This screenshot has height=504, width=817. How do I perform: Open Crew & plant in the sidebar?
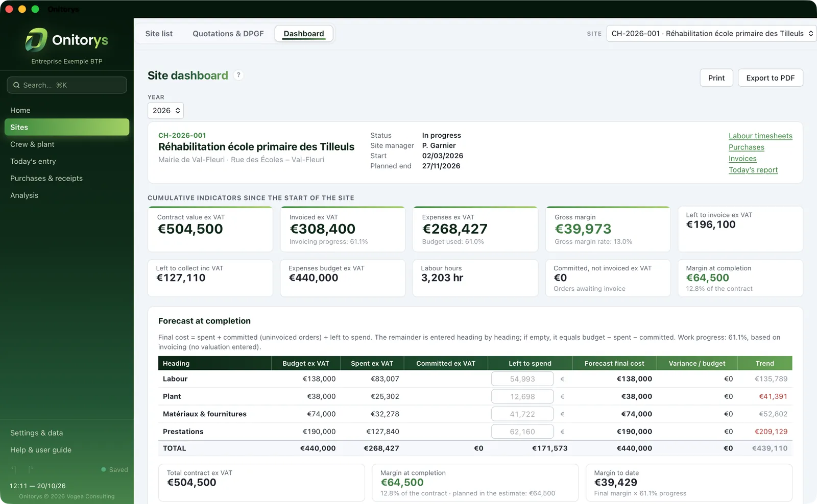[x=67, y=144]
